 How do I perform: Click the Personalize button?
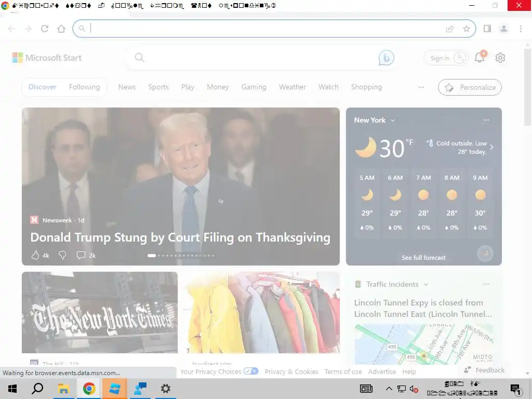(x=470, y=87)
